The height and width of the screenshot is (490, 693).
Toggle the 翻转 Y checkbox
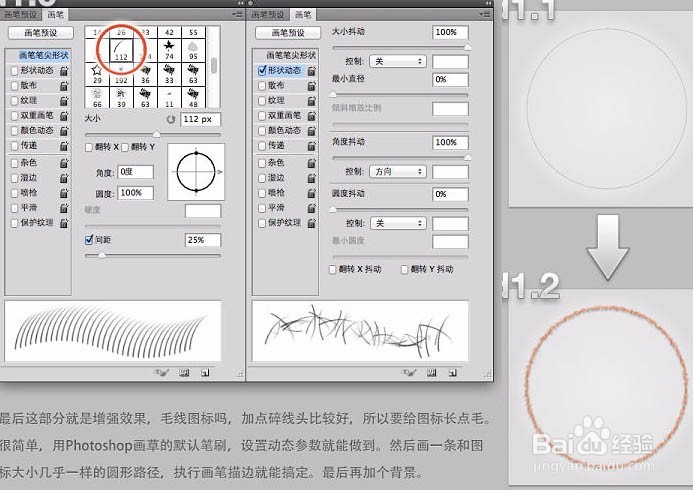click(125, 148)
